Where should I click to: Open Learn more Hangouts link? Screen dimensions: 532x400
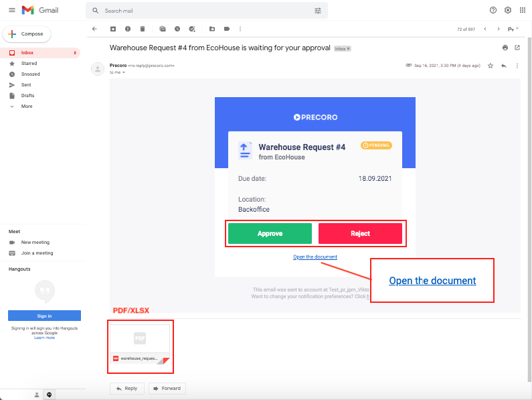pyautogui.click(x=44, y=338)
